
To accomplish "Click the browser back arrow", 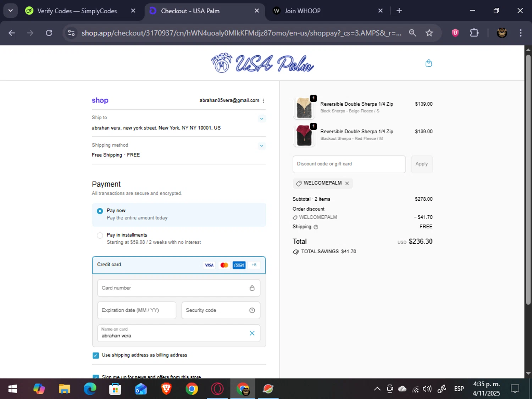I will (x=12, y=33).
